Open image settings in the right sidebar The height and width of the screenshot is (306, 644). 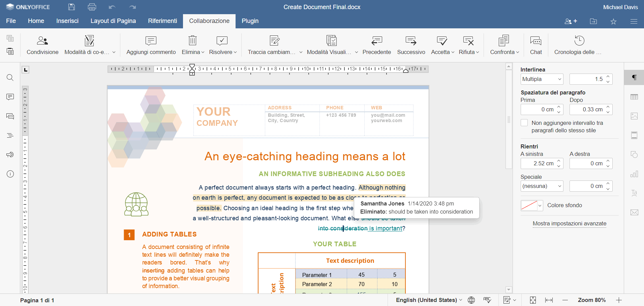[634, 116]
